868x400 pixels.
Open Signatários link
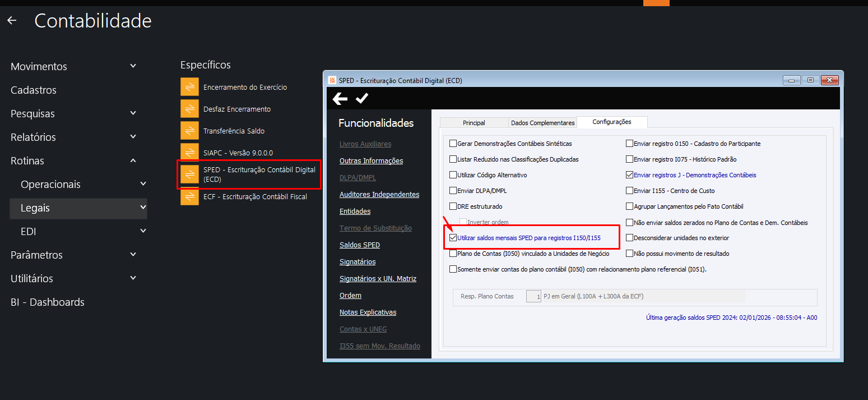(x=358, y=262)
